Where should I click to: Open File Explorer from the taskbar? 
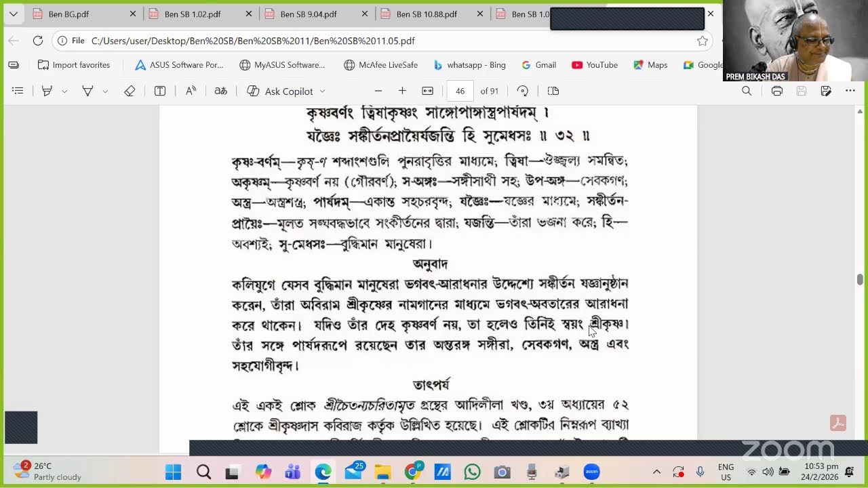pos(382,472)
